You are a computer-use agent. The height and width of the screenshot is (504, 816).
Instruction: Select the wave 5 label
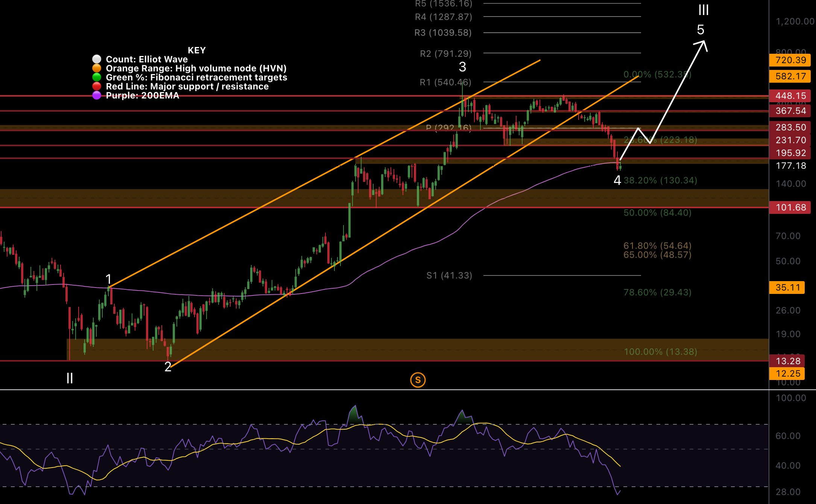(x=700, y=30)
